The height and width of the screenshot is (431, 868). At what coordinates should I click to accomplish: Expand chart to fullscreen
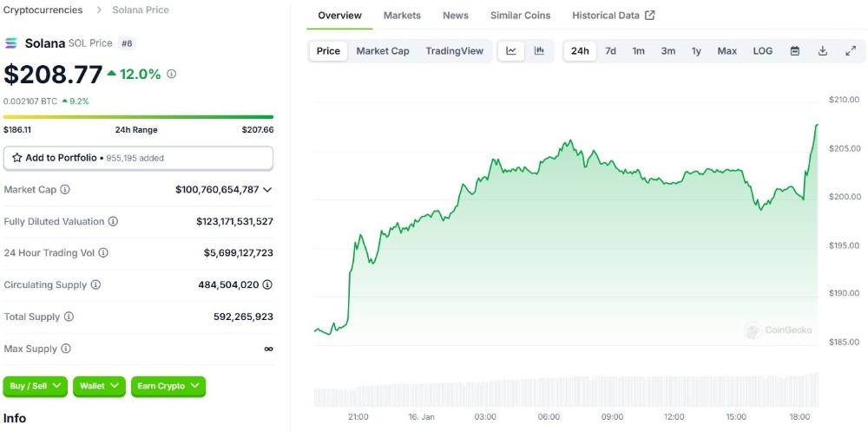click(851, 51)
